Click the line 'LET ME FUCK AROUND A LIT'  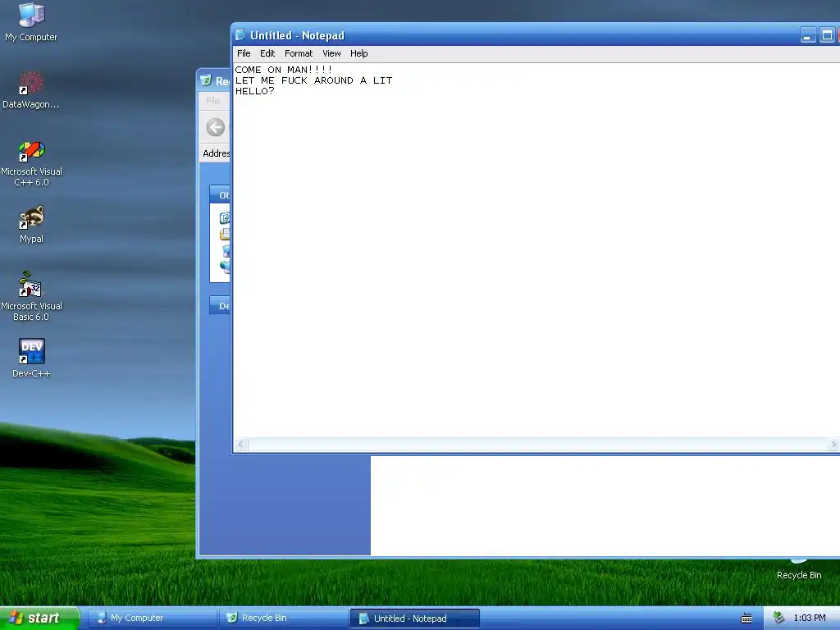tap(313, 80)
